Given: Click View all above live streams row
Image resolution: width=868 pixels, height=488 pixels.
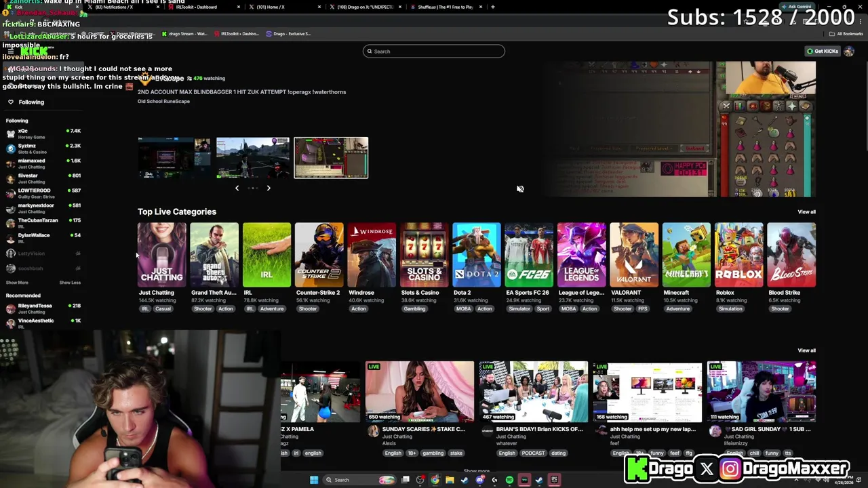Looking at the screenshot, I should pos(806,350).
